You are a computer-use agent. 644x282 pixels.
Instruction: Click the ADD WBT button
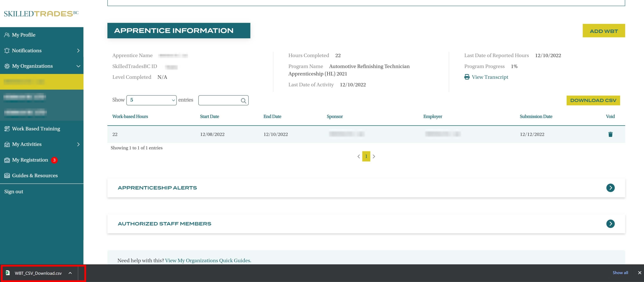coord(604,31)
